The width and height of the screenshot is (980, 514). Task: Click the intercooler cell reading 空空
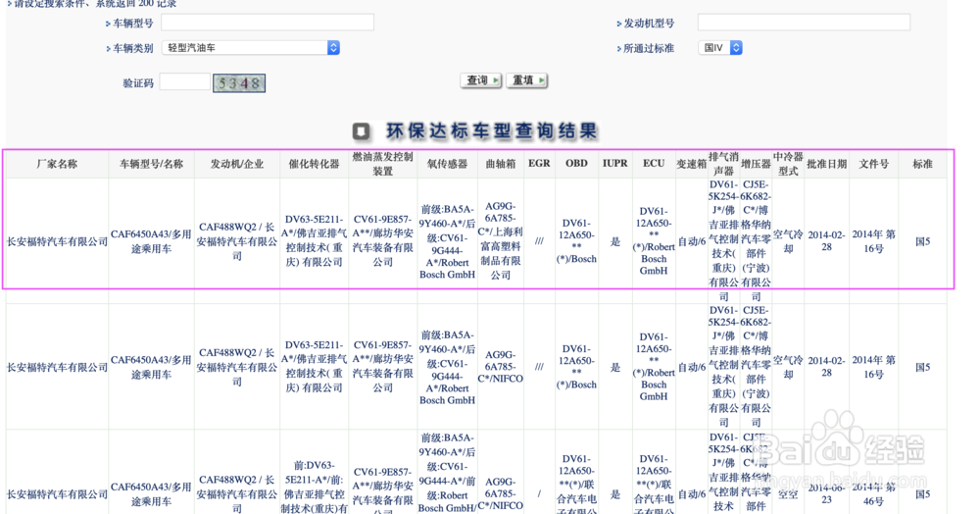(x=788, y=494)
